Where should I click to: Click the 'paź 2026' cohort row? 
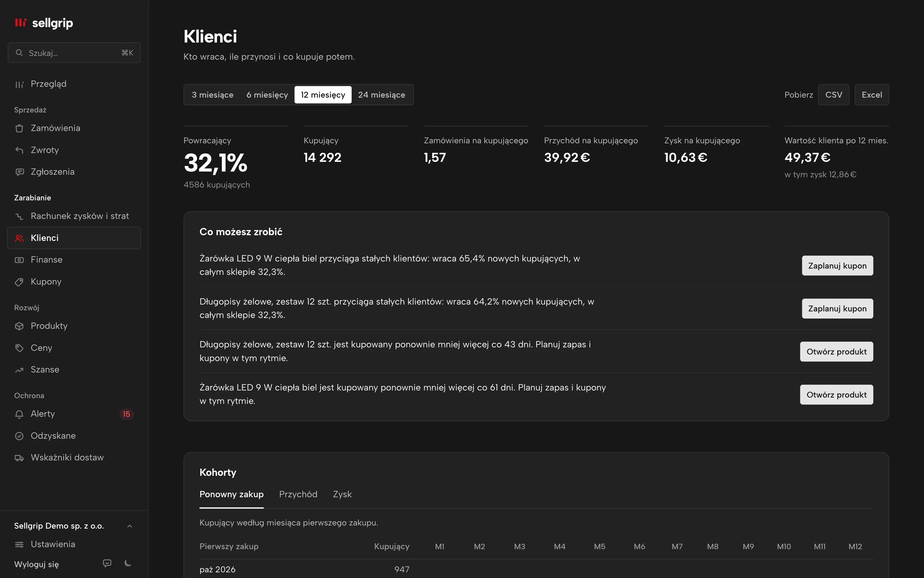pyautogui.click(x=536, y=569)
